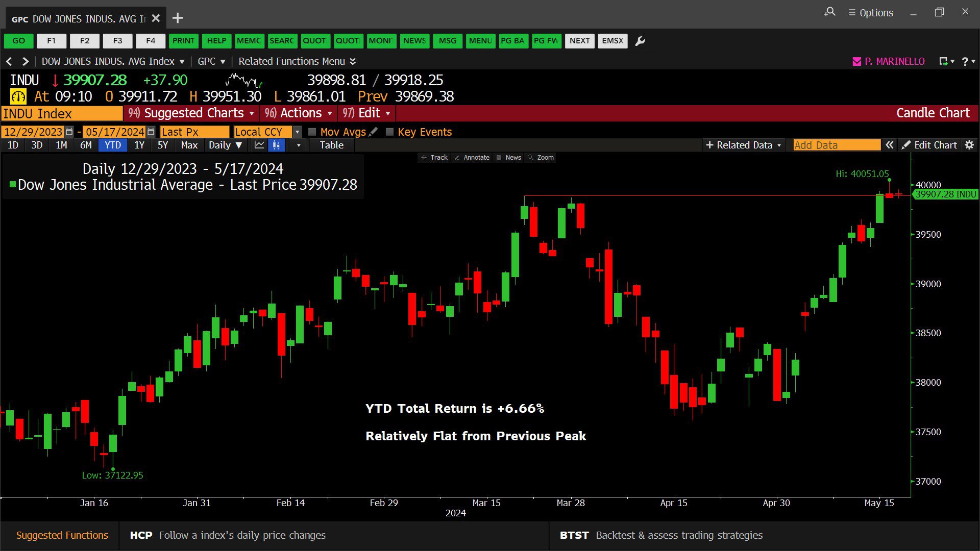
Task: Switch range to 1D
Action: pos(13,145)
